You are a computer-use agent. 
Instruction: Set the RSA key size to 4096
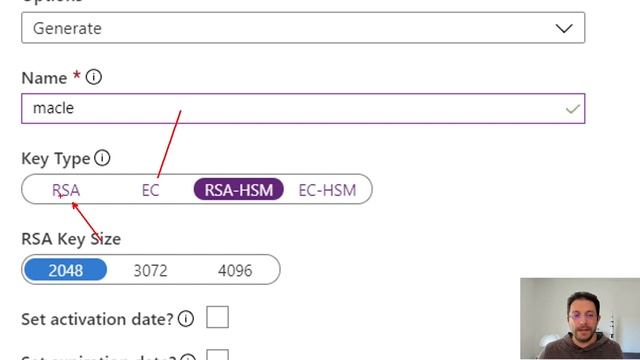coord(235,270)
